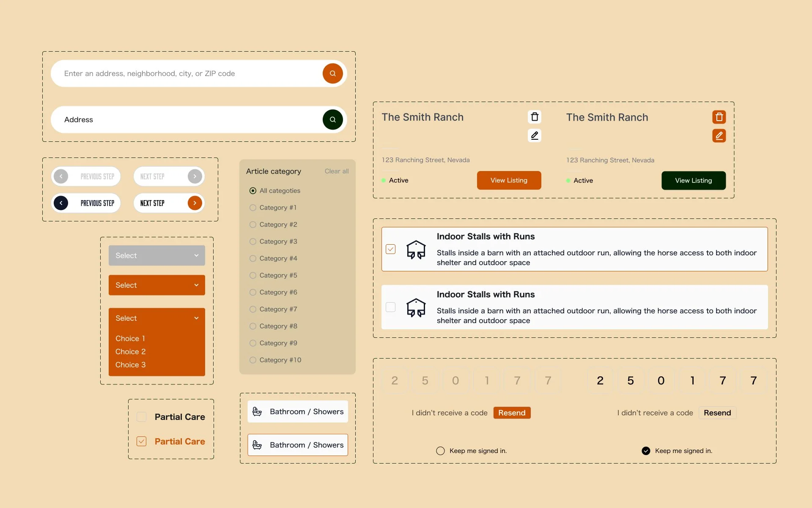Select Category #9 in article category list
812x508 pixels.
(274, 343)
